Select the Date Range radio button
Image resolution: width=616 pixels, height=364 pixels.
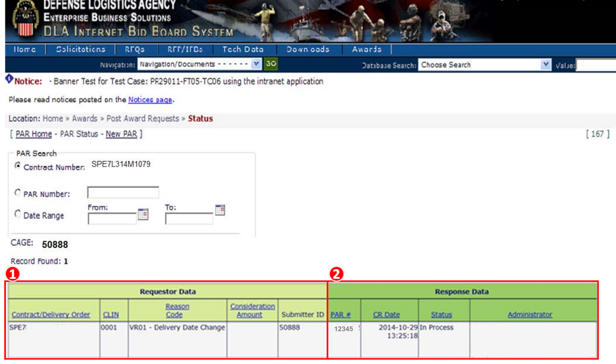tap(18, 214)
